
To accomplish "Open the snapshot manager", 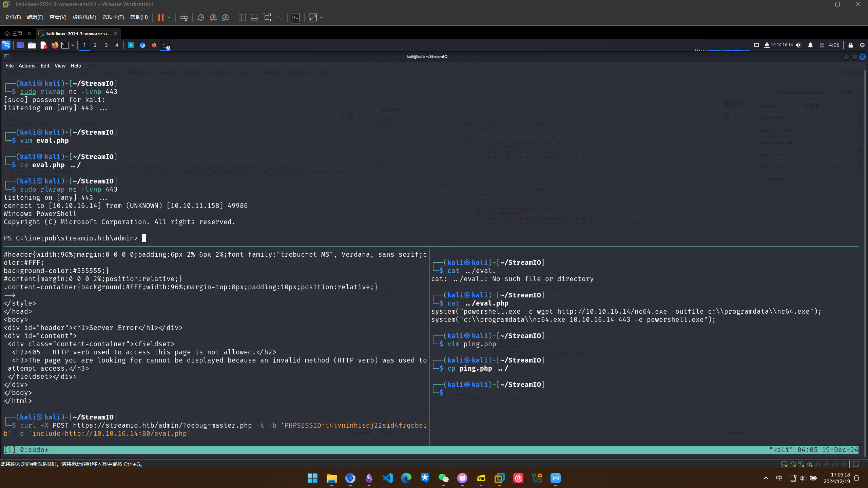I will [226, 17].
